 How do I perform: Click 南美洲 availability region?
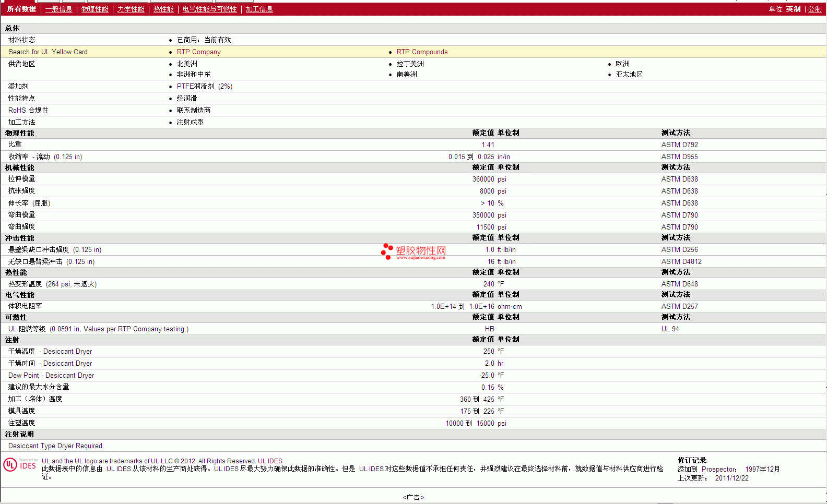(x=407, y=75)
